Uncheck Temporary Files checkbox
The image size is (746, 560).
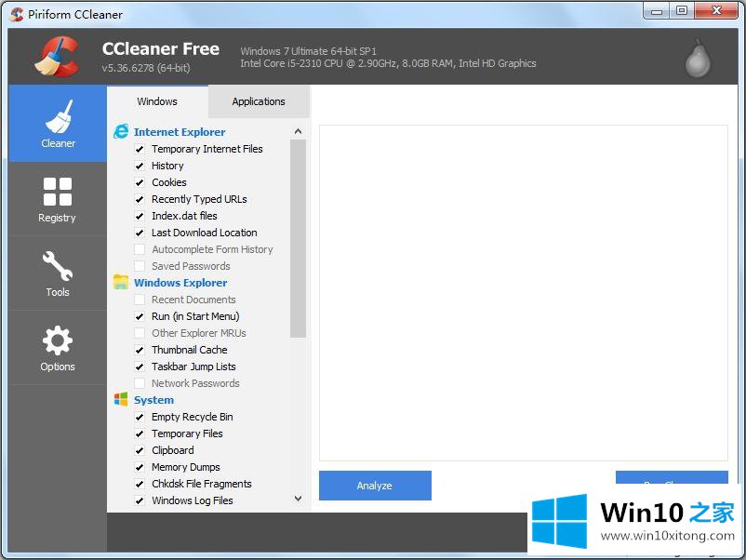click(x=140, y=433)
